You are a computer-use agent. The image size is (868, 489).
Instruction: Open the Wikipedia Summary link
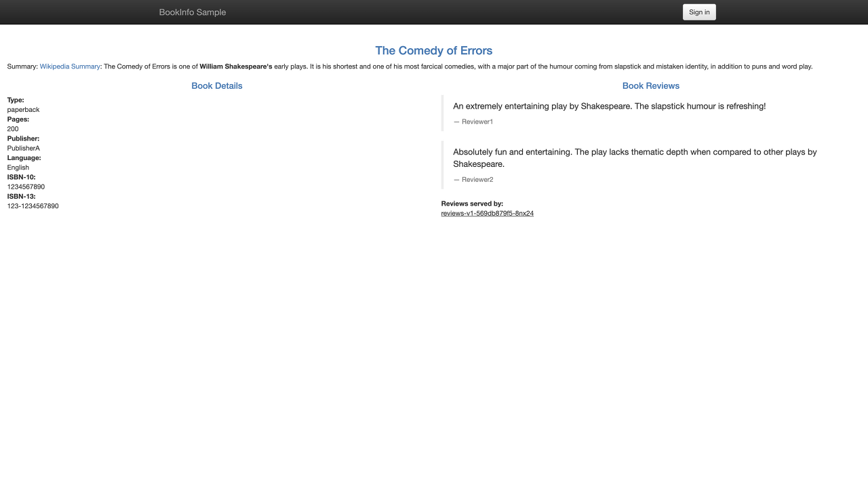point(70,66)
